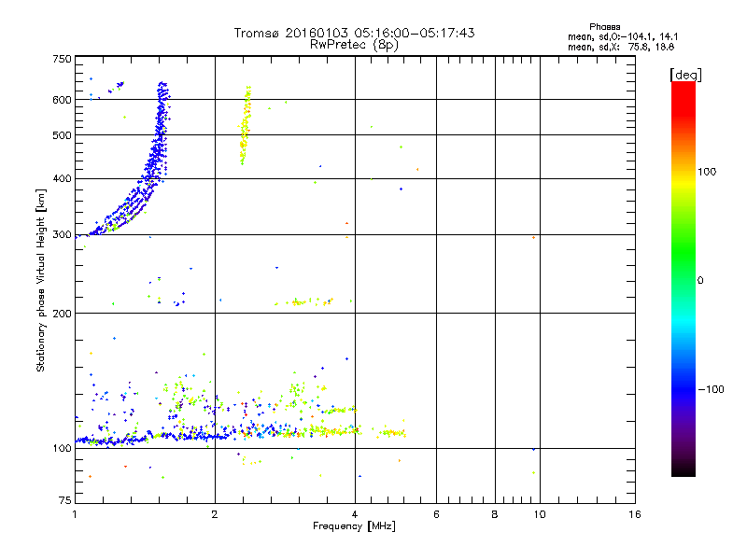Viewport: 747px width, 560px height.
Task: Pick the black bottom of the phase colorbar
Action: [x=684, y=471]
